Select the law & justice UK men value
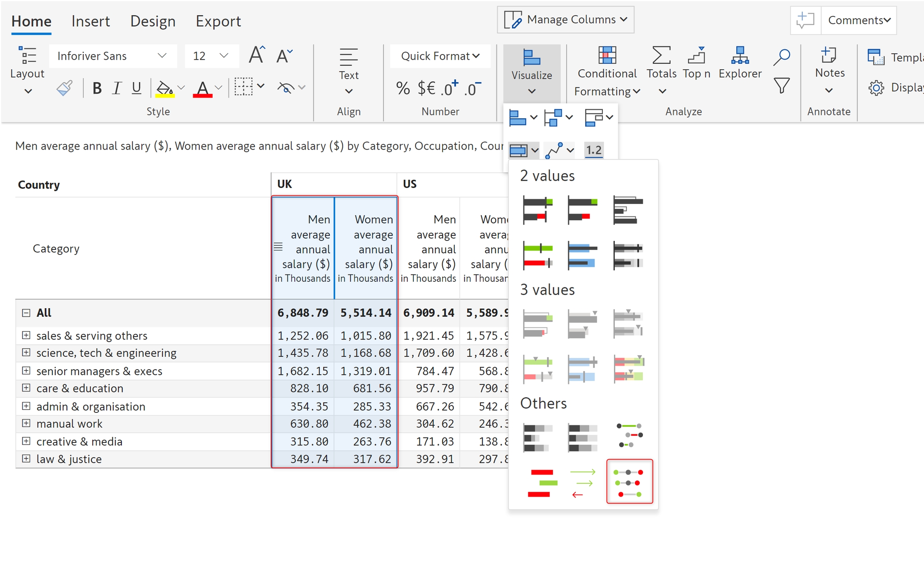 tap(309, 459)
